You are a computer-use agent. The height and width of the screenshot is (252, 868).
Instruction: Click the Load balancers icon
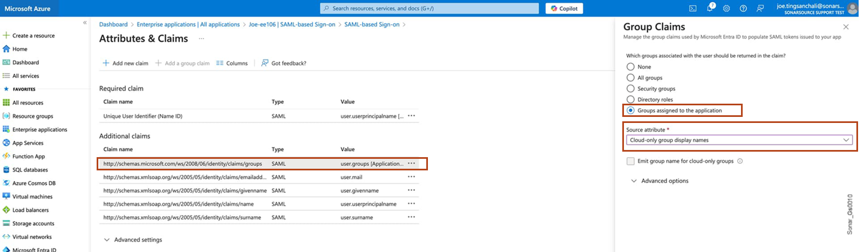point(7,210)
